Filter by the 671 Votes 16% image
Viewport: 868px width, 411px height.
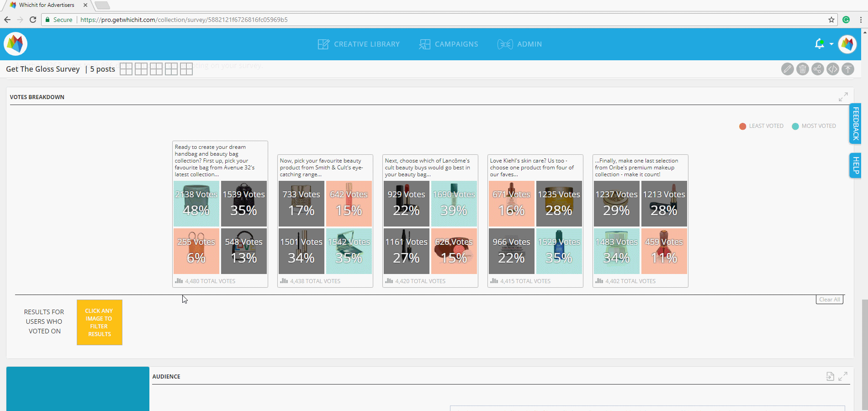[x=512, y=204]
